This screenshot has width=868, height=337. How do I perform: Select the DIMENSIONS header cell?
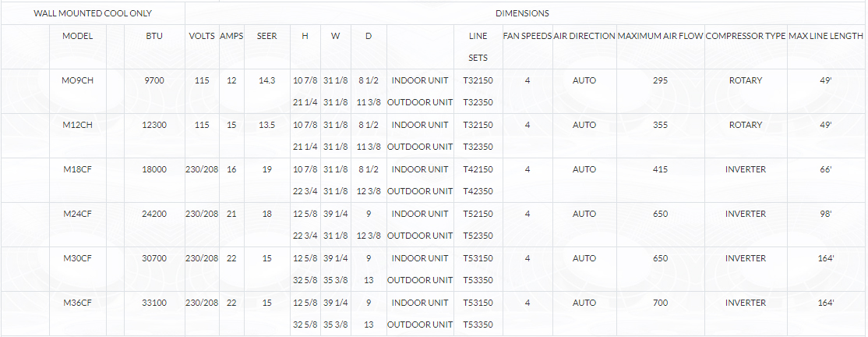point(522,13)
